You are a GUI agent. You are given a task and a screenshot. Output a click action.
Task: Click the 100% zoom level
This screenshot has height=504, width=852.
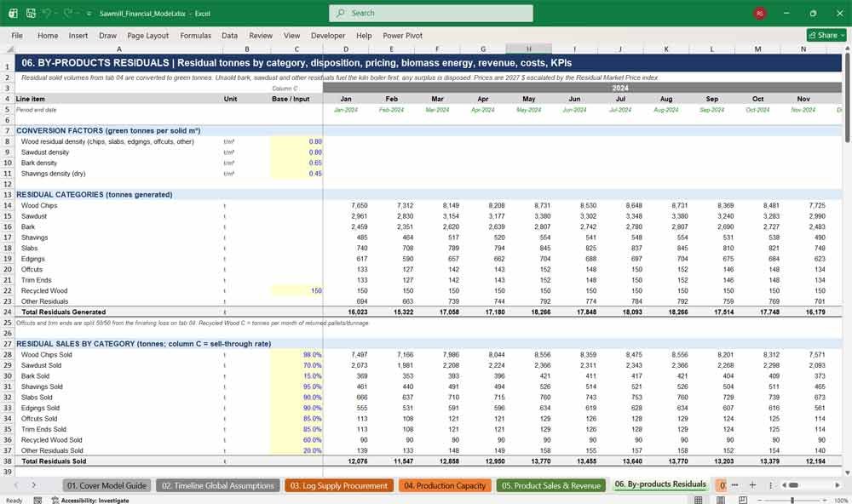pyautogui.click(x=841, y=501)
